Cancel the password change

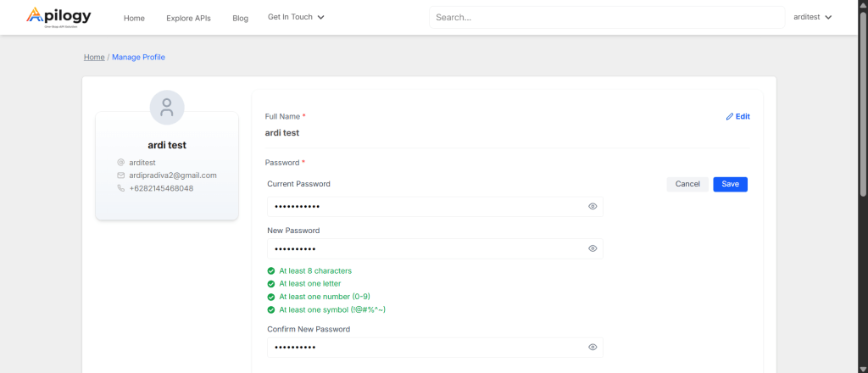click(x=687, y=184)
